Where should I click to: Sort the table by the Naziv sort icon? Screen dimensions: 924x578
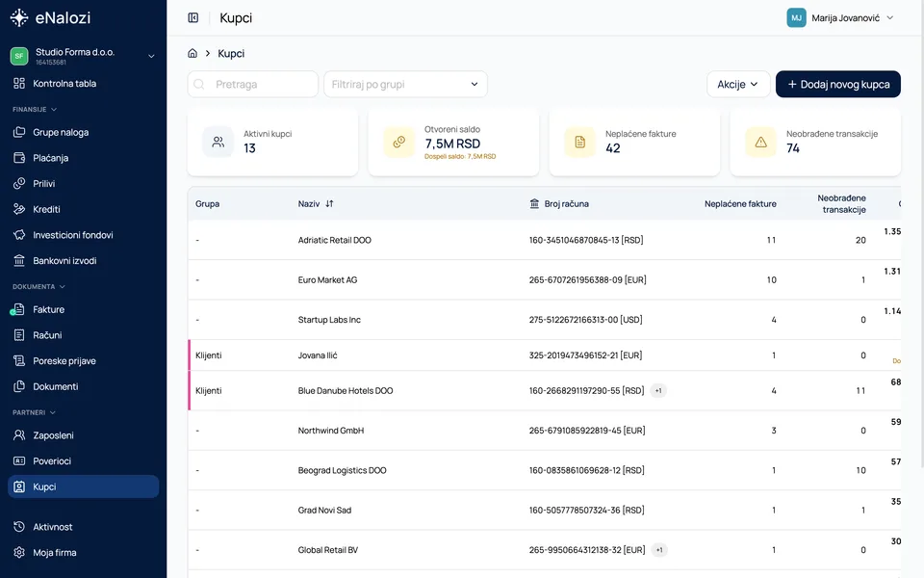pyautogui.click(x=329, y=203)
